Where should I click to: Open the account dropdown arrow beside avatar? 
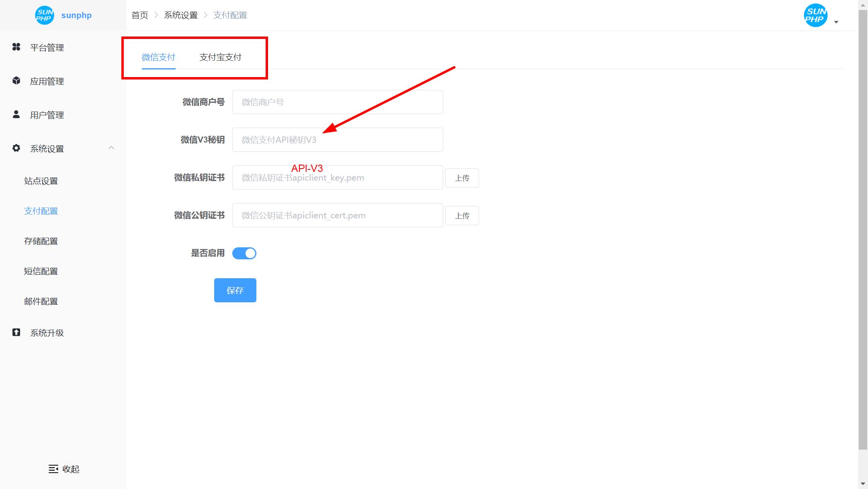coord(836,22)
